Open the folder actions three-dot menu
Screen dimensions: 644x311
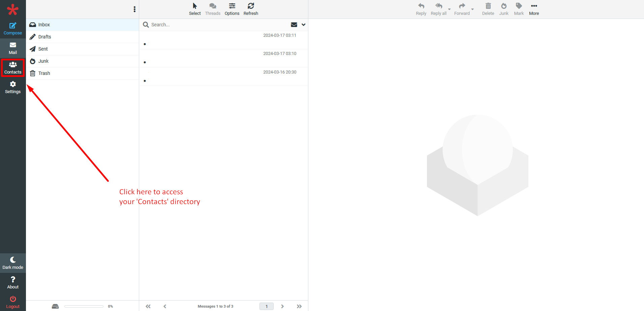click(x=134, y=9)
